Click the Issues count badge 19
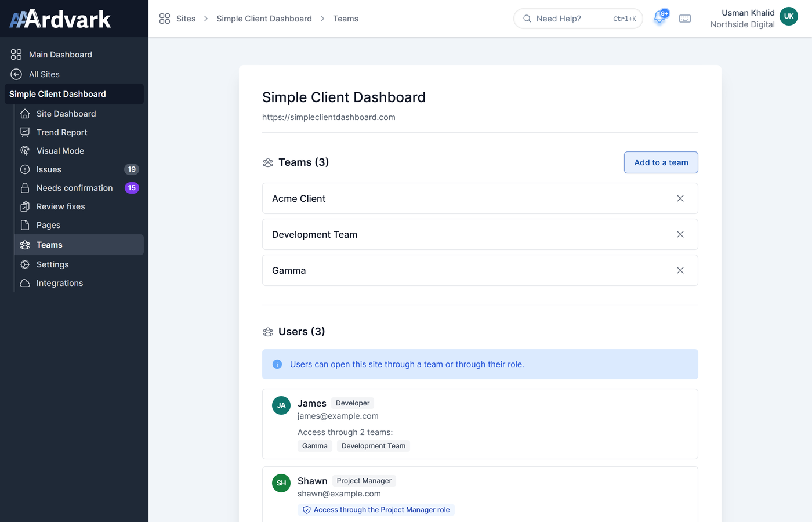This screenshot has height=522, width=812. [x=132, y=169]
